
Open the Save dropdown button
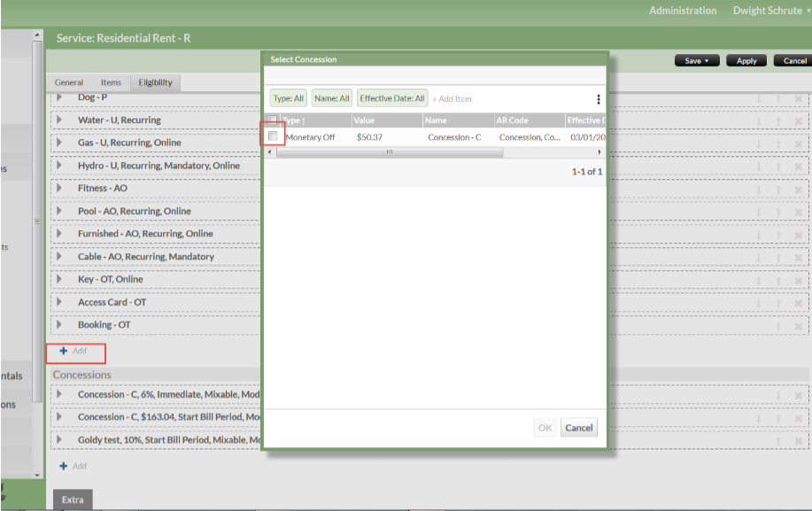pos(697,61)
